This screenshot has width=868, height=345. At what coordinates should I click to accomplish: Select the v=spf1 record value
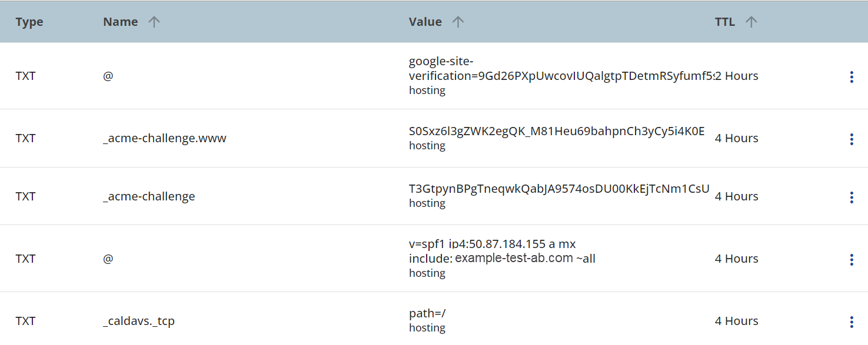click(x=501, y=251)
